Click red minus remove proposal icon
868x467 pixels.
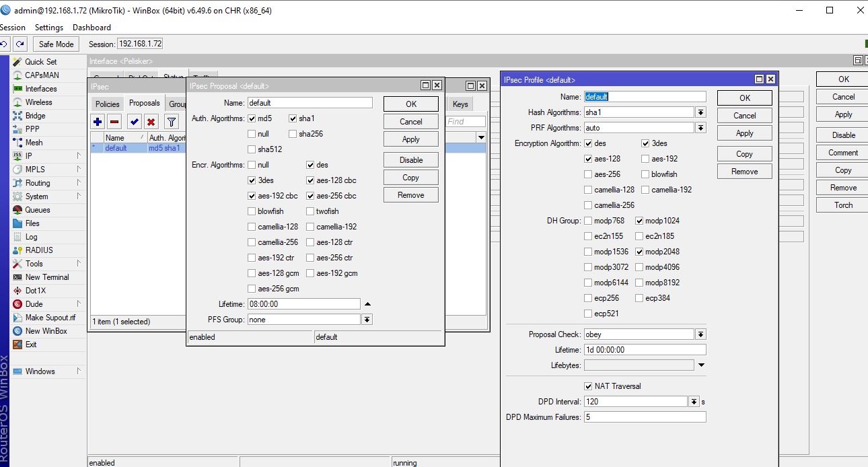(114, 122)
